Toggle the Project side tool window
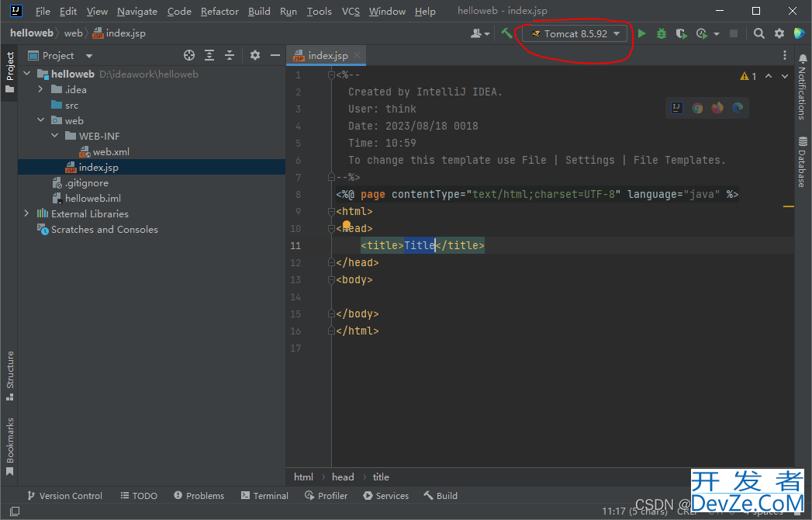The height and width of the screenshot is (520, 812). pyautogui.click(x=9, y=73)
